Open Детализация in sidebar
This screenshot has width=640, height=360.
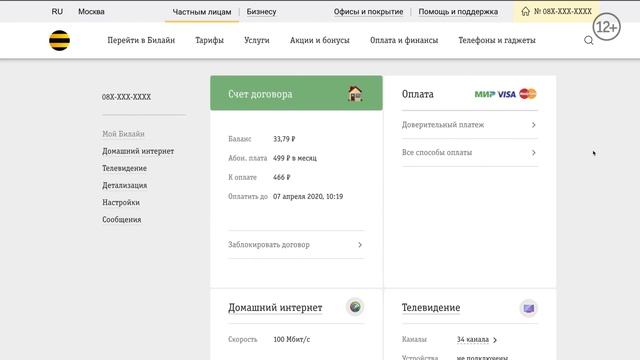tap(124, 185)
